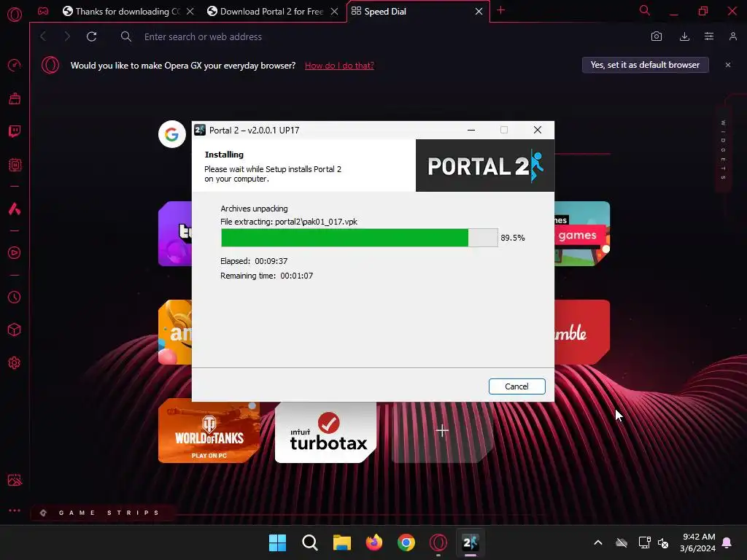Add a new speed dial site tile
The height and width of the screenshot is (560, 747).
coord(442,431)
